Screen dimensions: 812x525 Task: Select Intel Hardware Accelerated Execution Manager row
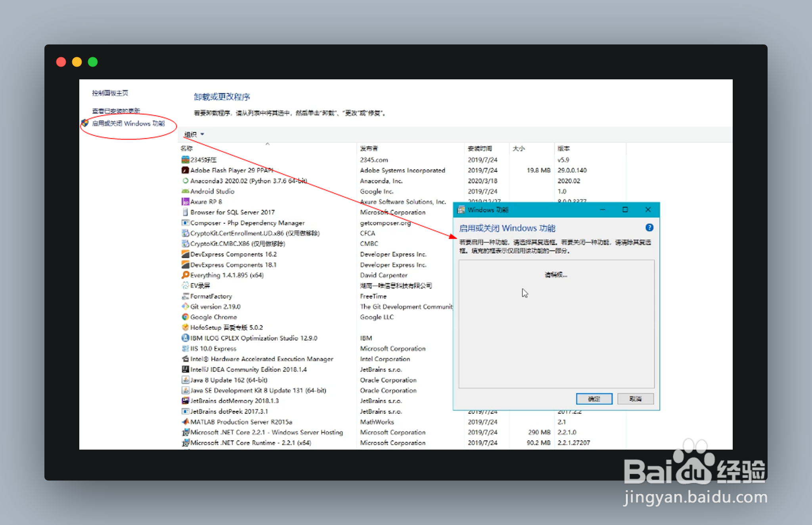(257, 359)
